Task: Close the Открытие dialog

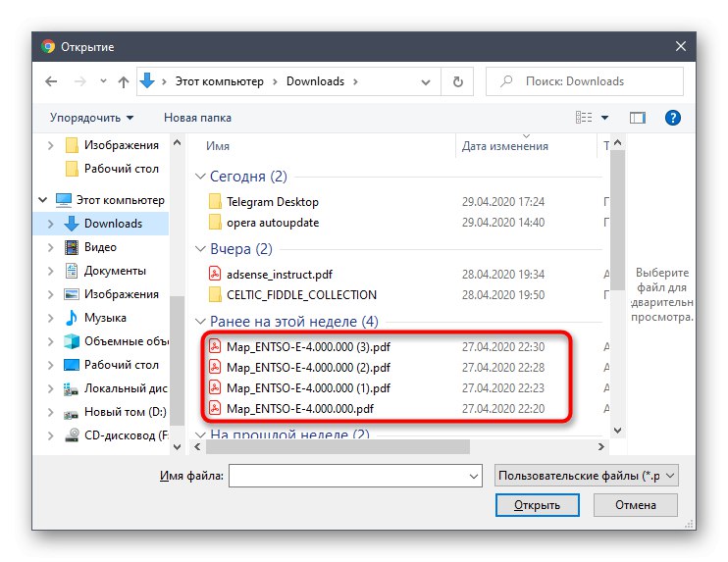Action: click(681, 46)
